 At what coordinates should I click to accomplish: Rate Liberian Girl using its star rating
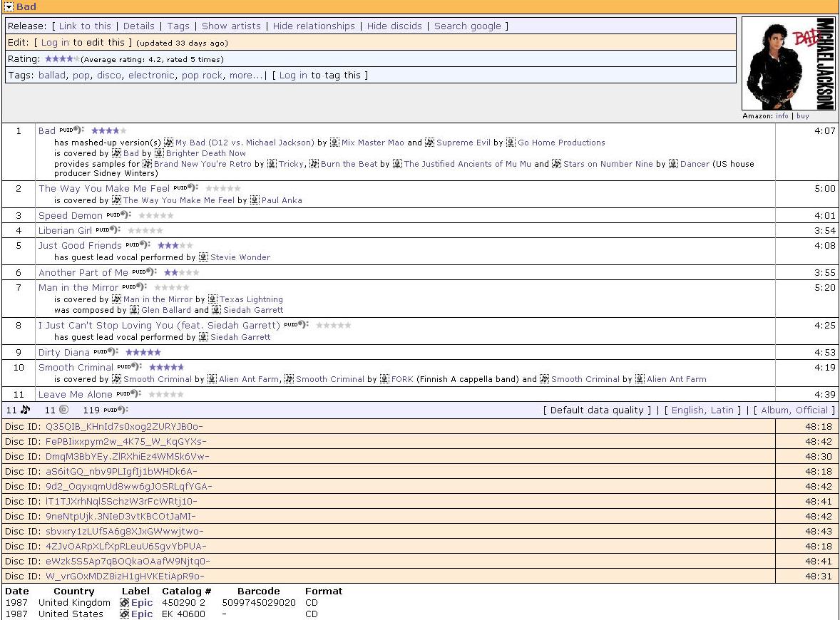tap(145, 230)
